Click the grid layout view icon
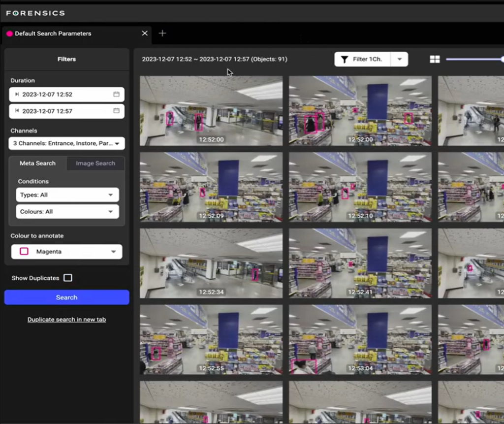The width and height of the screenshot is (504, 424). point(435,60)
